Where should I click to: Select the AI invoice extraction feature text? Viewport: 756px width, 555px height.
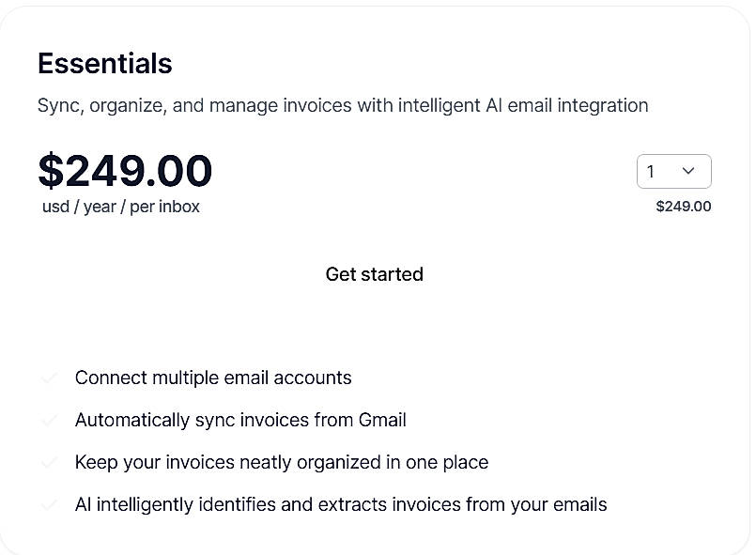point(341,504)
